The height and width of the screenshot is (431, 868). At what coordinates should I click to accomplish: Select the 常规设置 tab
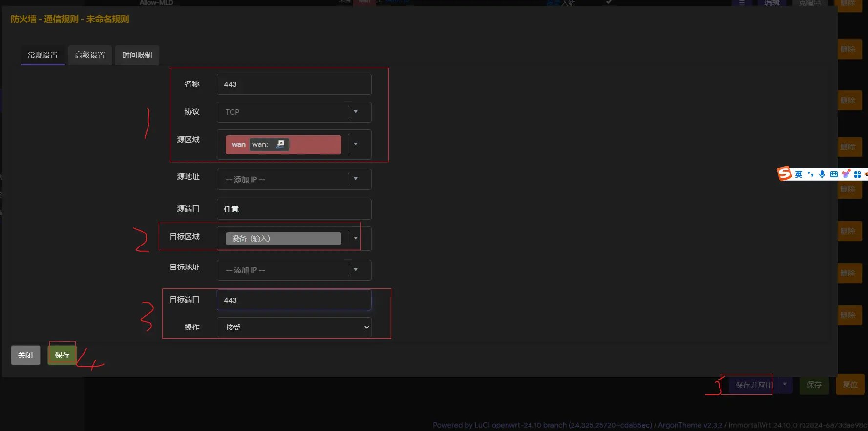tap(42, 55)
